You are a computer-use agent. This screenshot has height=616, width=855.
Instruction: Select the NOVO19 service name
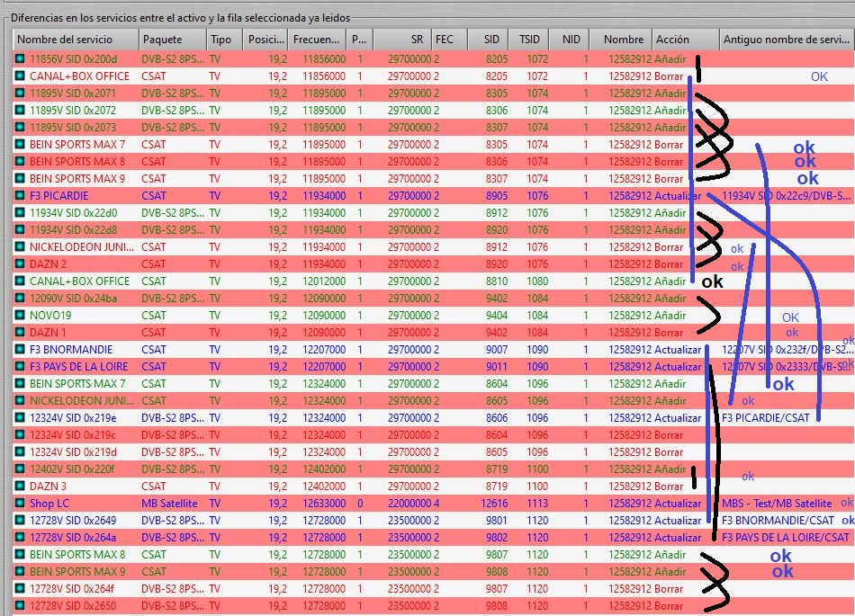click(50, 316)
